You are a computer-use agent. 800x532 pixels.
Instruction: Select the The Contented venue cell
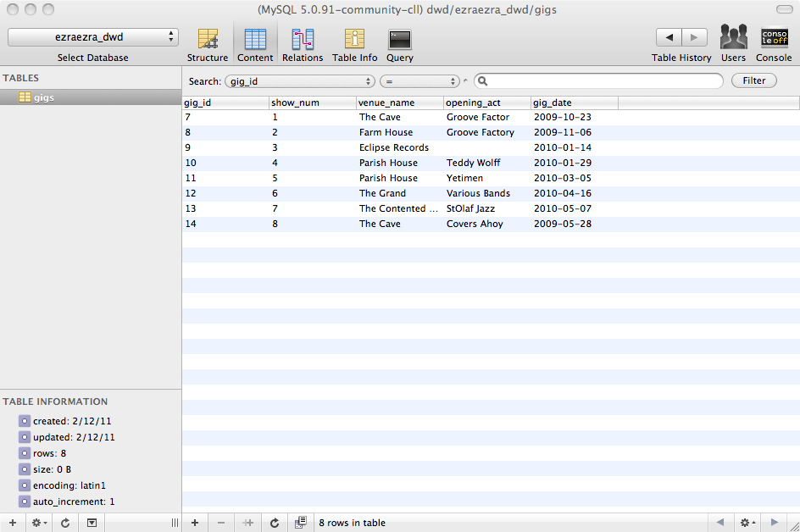(400, 208)
